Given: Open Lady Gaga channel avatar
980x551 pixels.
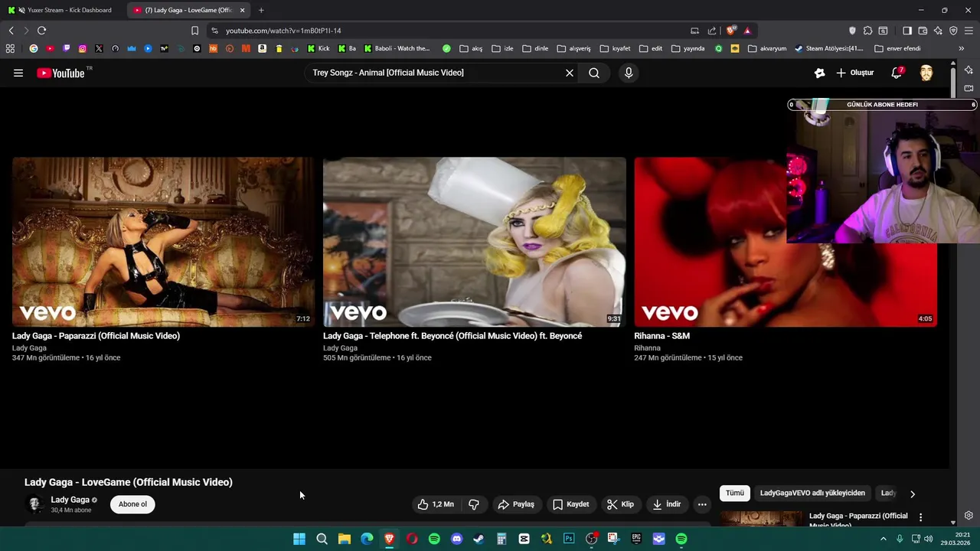Looking at the screenshot, I should [34, 504].
